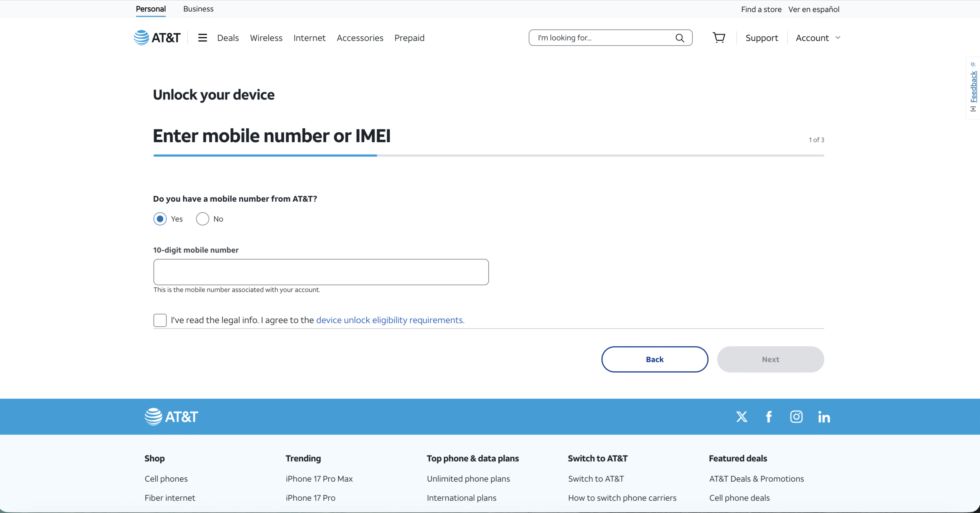Click the search magnifier icon
This screenshot has width=980, height=513.
679,38
